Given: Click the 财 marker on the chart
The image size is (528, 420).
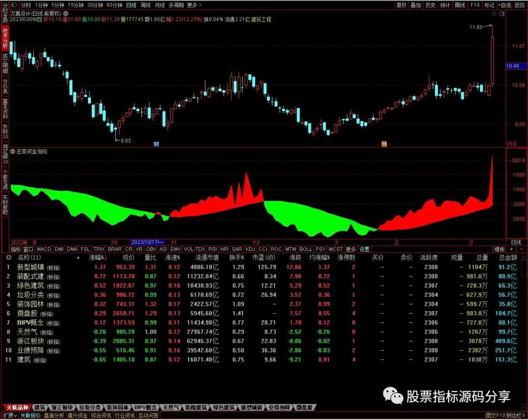Looking at the screenshot, I should pyautogui.click(x=156, y=144).
